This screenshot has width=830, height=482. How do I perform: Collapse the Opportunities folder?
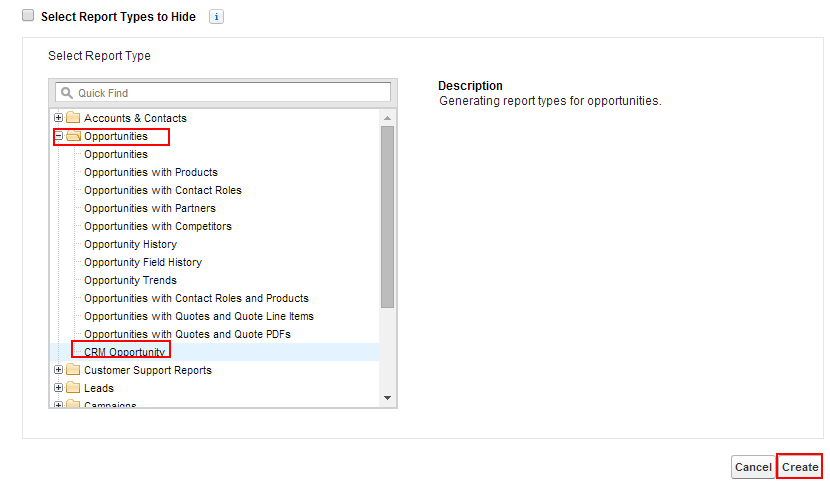(59, 136)
